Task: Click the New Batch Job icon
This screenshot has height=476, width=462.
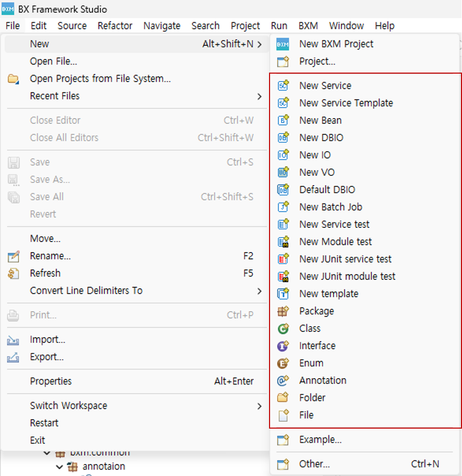Action: (x=283, y=207)
